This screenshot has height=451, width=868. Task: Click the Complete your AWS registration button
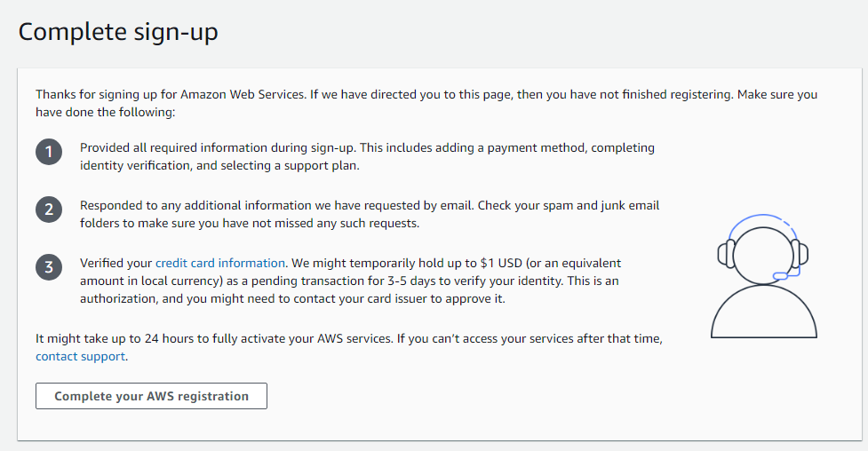point(151,396)
